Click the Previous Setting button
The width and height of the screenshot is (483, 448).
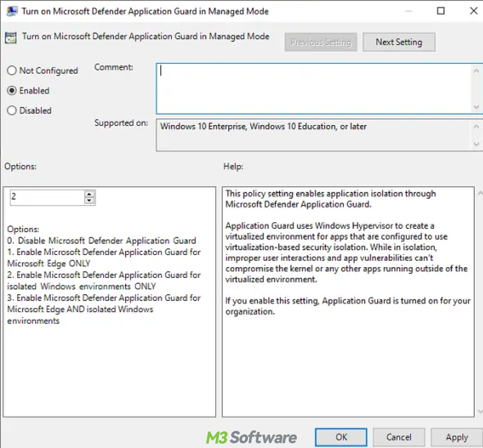point(321,42)
